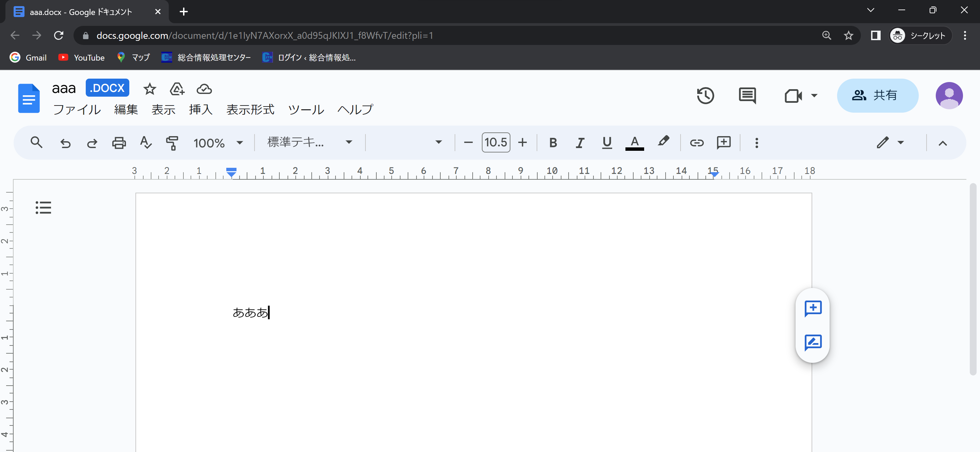Open the 総合情報処理センター bookmark
Screen dimensions: 980x452
[206, 58]
